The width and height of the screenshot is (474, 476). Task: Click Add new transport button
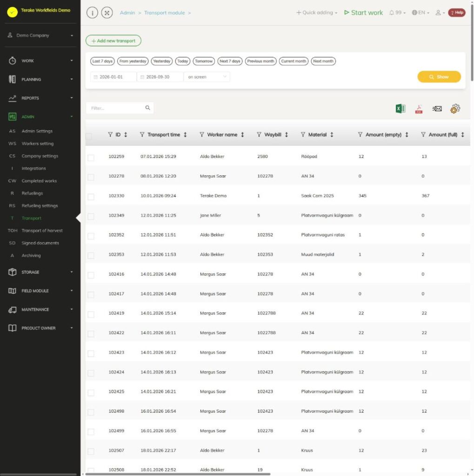(113, 41)
